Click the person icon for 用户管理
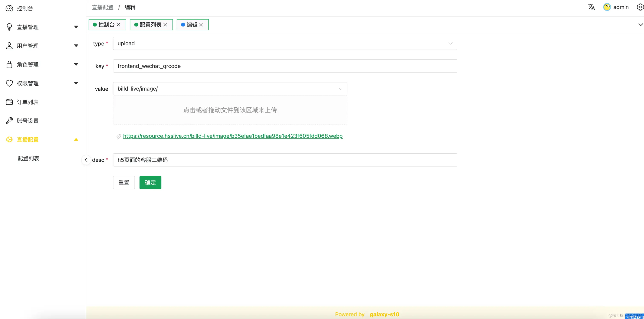 tap(9, 46)
